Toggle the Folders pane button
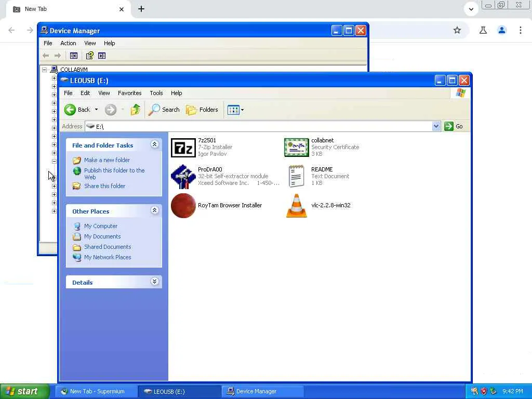This screenshot has width=532, height=399. (202, 110)
